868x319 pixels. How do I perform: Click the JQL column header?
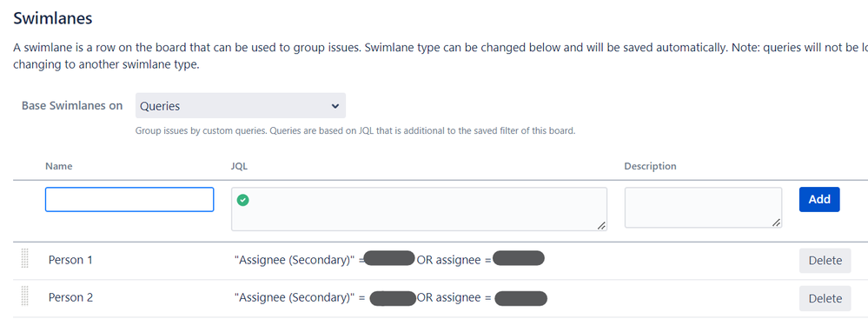click(239, 166)
